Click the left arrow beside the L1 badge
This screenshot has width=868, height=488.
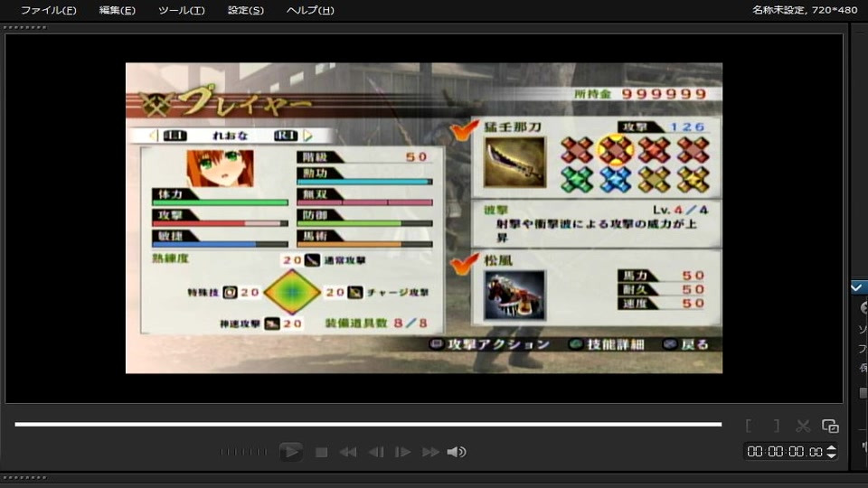point(154,136)
